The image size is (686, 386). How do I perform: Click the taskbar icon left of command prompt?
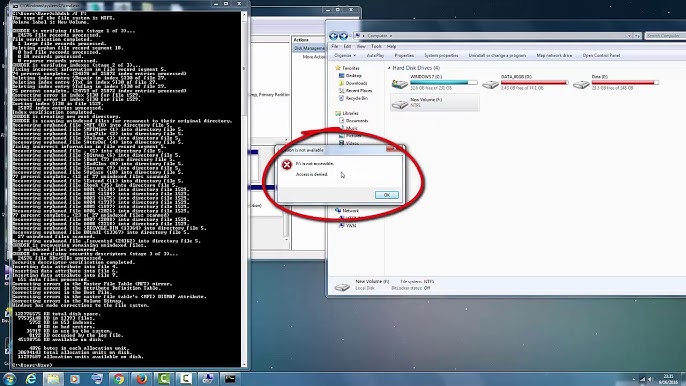tap(208, 379)
